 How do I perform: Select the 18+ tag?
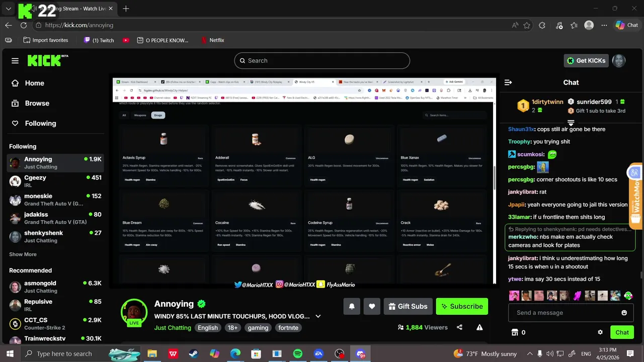click(232, 328)
